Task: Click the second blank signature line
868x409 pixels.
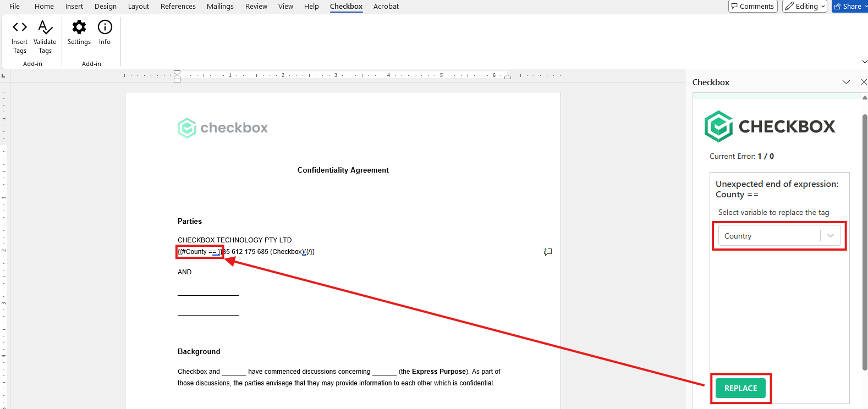Action: 208,314
